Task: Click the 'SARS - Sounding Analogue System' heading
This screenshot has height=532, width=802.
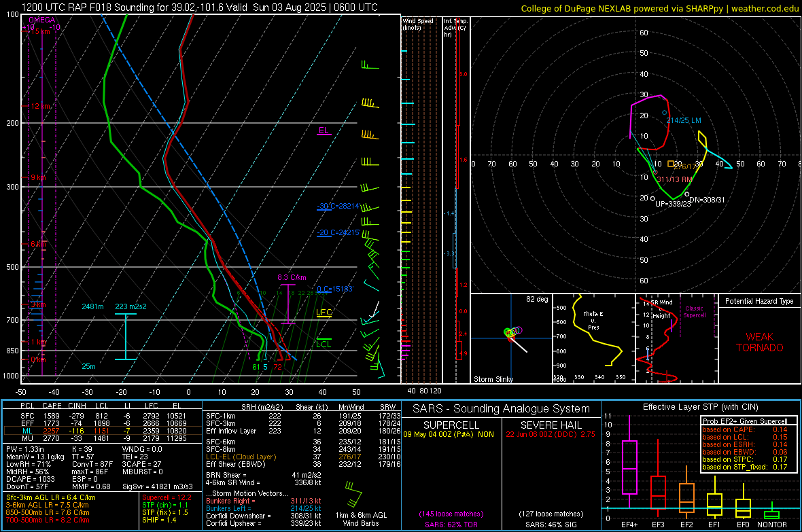Action: click(501, 409)
